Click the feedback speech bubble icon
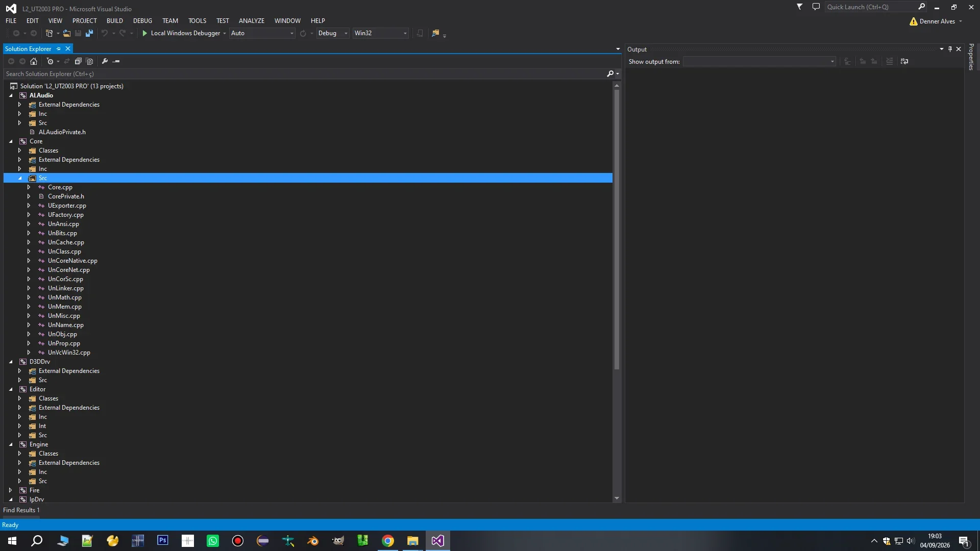 tap(816, 7)
